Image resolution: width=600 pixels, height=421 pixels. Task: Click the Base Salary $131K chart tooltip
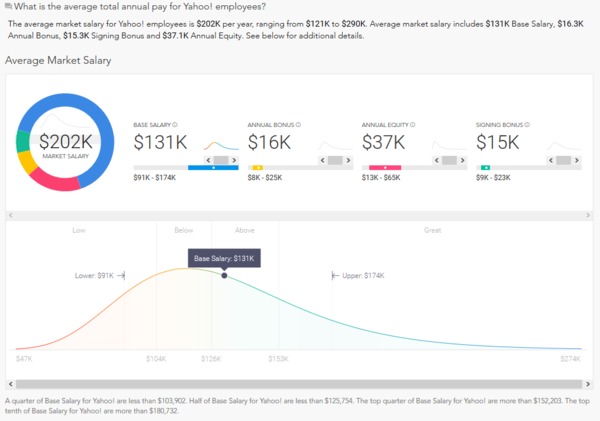224,258
